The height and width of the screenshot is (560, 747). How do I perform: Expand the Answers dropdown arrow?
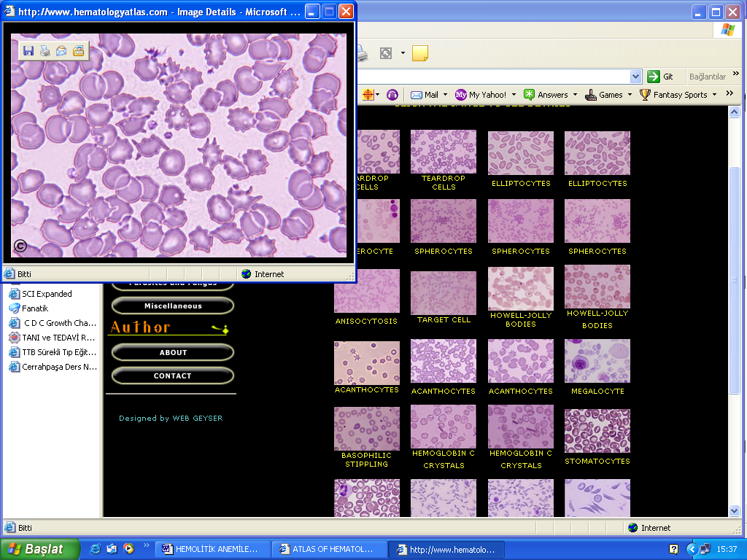575,95
